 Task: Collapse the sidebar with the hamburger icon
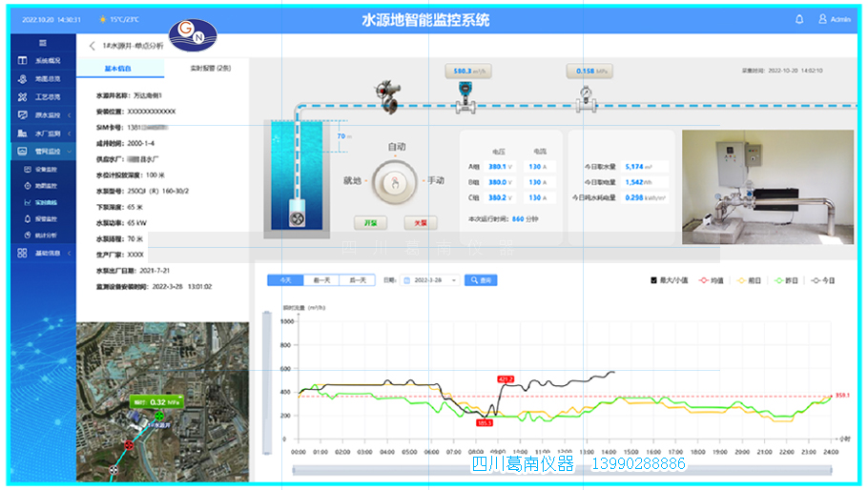[43, 43]
